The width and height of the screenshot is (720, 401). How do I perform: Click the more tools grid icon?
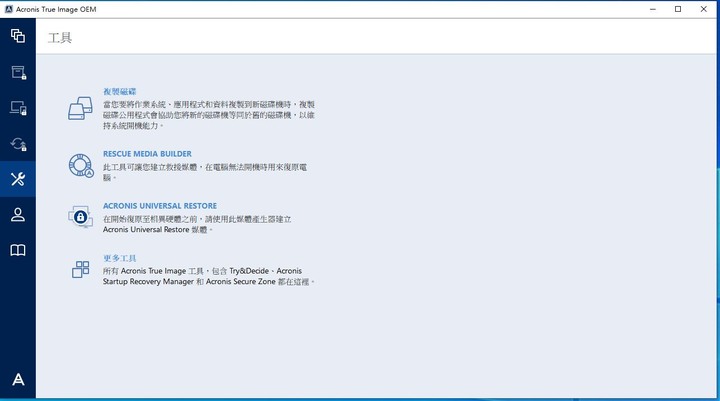point(80,269)
